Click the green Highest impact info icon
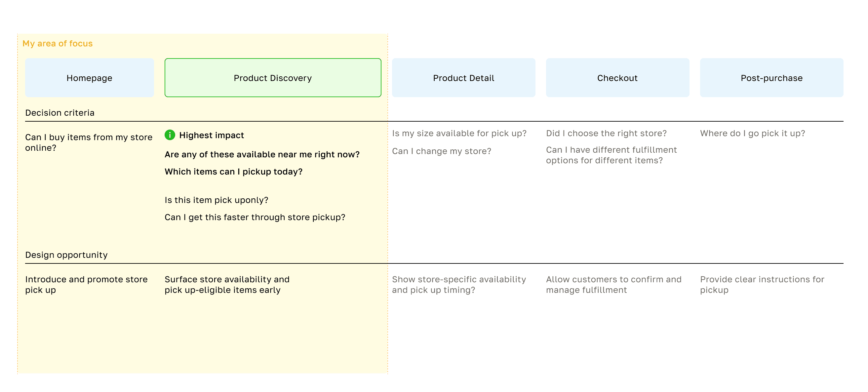The width and height of the screenshot is (868, 392). (x=170, y=135)
